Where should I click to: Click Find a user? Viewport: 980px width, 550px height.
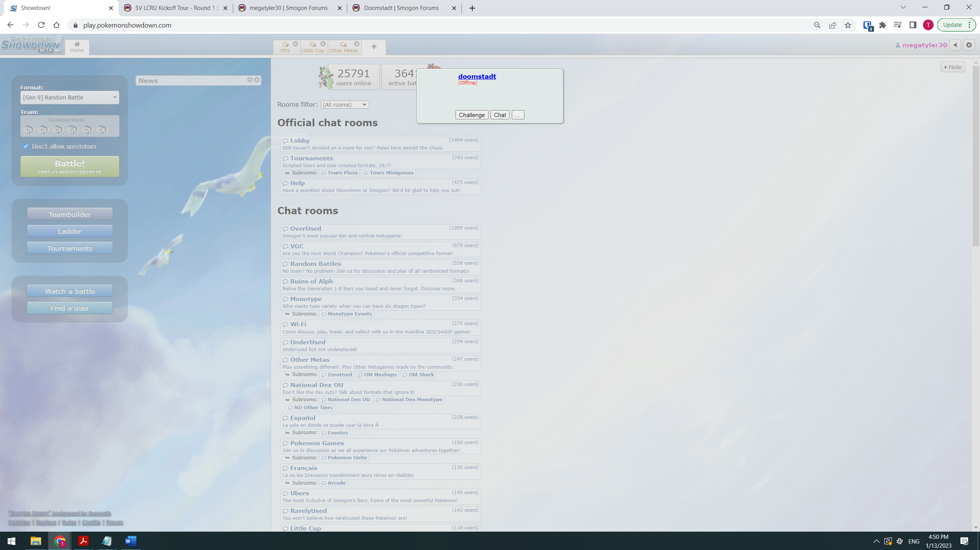[70, 308]
